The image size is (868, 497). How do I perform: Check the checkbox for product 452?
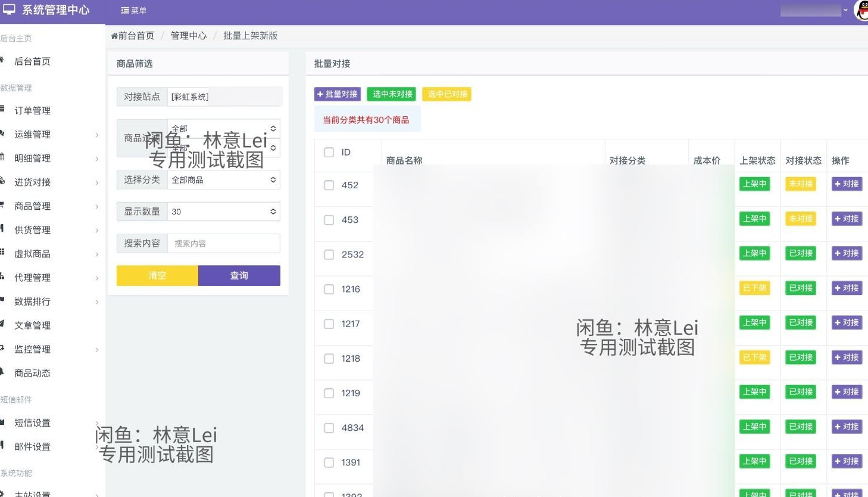pyautogui.click(x=329, y=185)
